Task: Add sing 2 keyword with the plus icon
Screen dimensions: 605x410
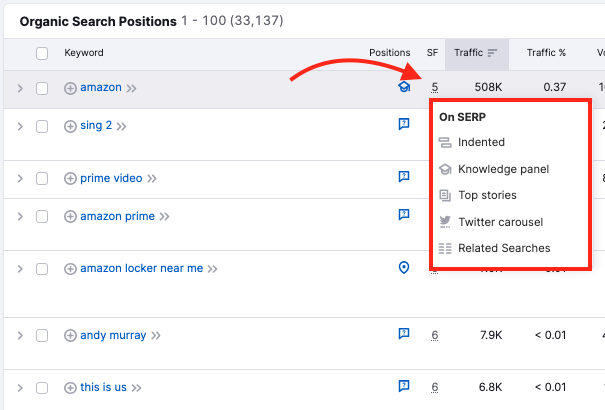Action: pos(70,126)
